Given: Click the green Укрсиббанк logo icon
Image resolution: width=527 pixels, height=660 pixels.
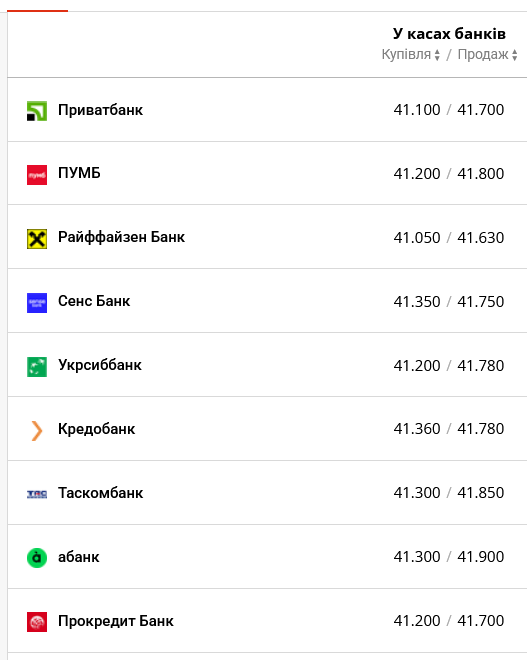Looking at the screenshot, I should tap(37, 367).
